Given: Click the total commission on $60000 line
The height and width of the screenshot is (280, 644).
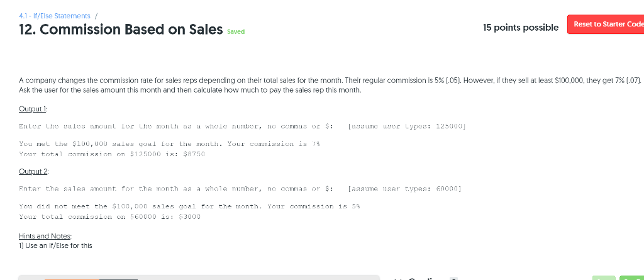Looking at the screenshot, I should click(x=109, y=216).
